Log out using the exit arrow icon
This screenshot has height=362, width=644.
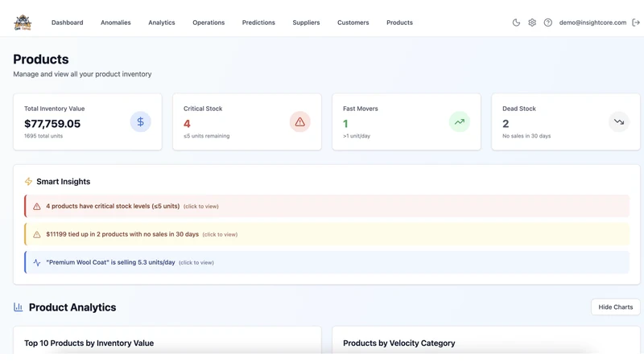click(636, 23)
